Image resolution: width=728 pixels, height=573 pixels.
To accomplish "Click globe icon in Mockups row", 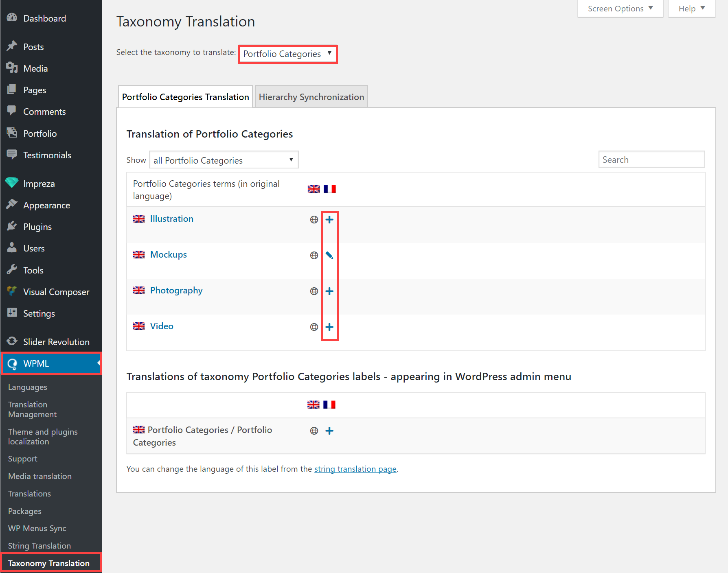I will point(314,256).
